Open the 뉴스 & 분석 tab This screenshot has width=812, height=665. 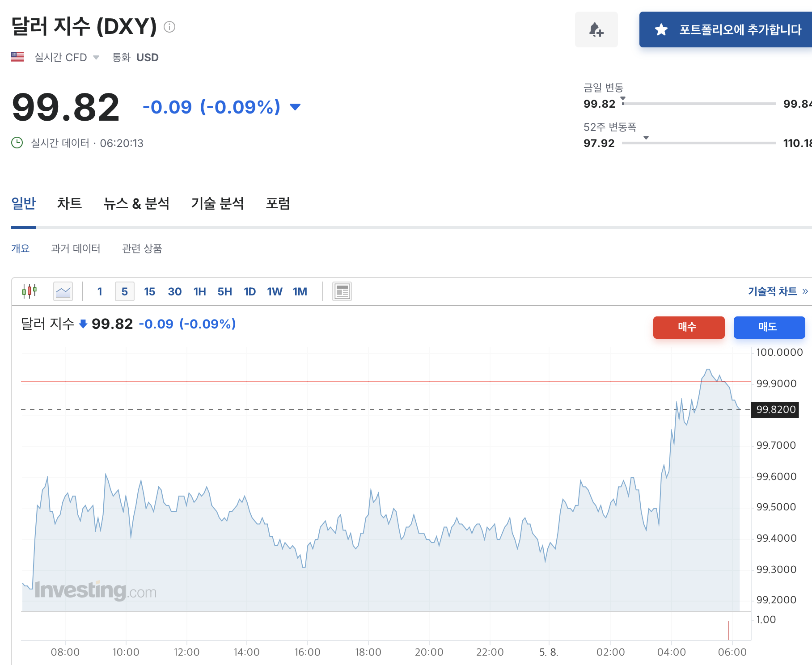[136, 204]
